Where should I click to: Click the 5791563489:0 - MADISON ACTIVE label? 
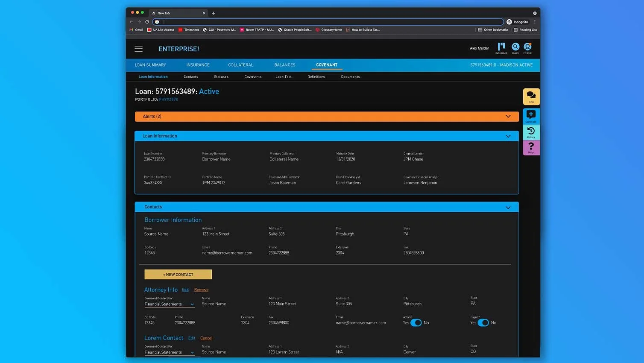pos(501,65)
